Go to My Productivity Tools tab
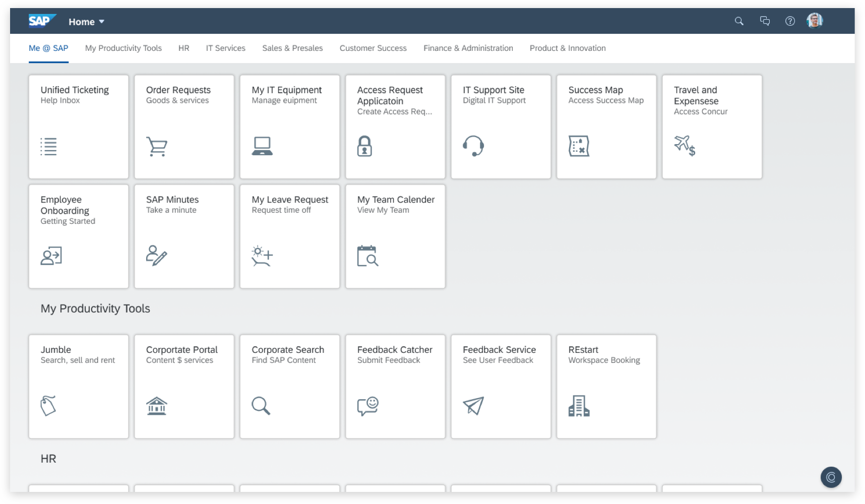 pos(123,48)
